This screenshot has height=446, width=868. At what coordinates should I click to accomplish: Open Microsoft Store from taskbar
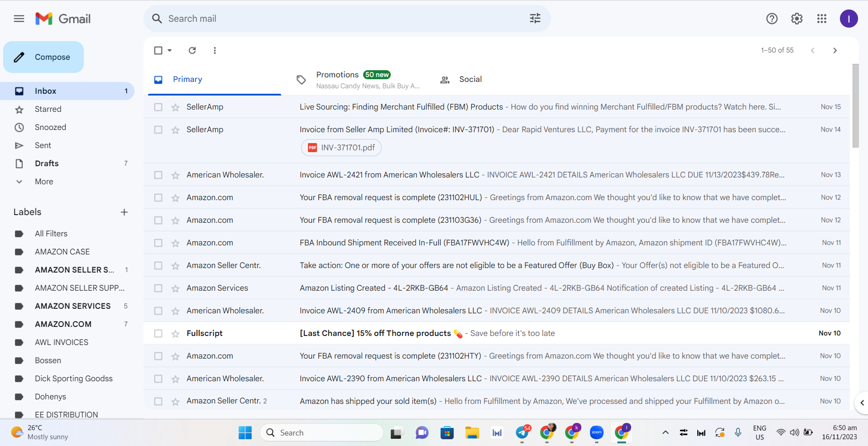[447, 433]
